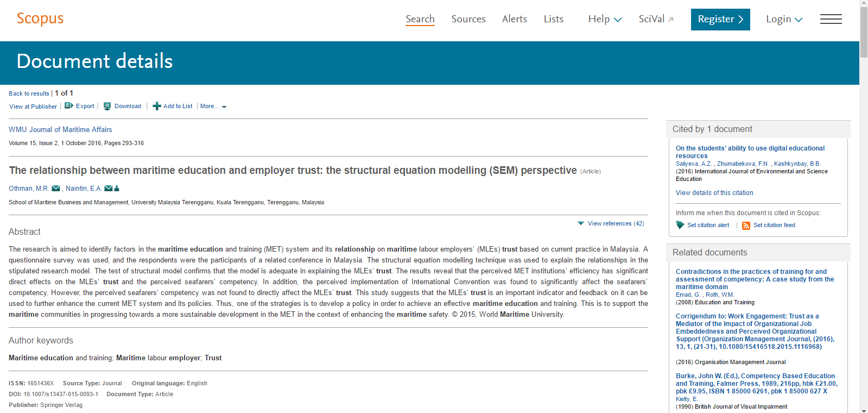Open Burke, John W. Competency Based Education link
The width and height of the screenshot is (868, 413).
[x=757, y=383]
